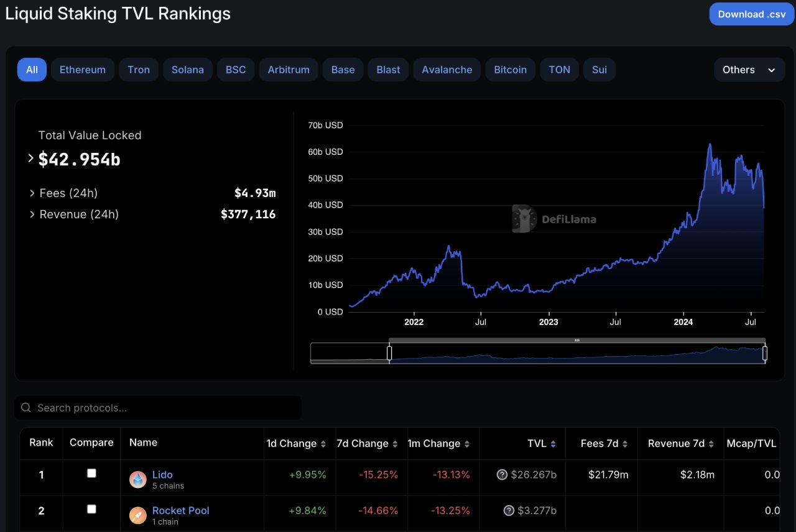Focus the Search protocols input field
796x532 pixels.
[158, 408]
